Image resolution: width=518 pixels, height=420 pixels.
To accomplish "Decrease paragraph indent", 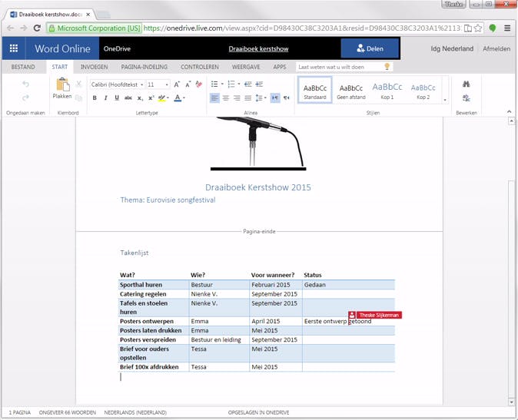I will pos(247,84).
